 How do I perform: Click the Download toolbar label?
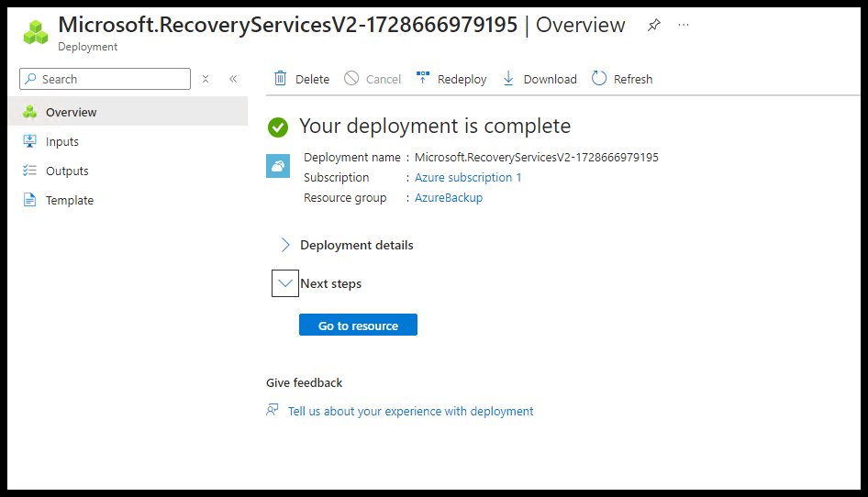(x=550, y=79)
